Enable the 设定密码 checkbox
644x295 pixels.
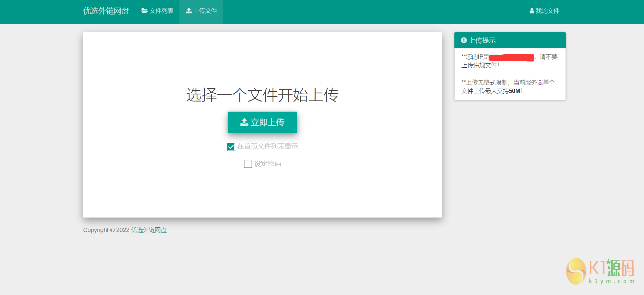(248, 164)
